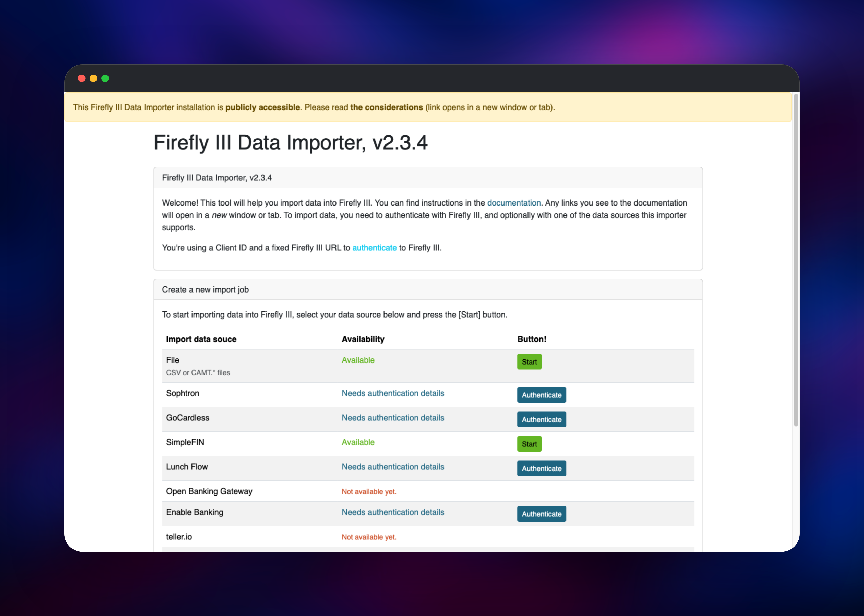The image size is (864, 616).
Task: Click the 'Availability' column header
Action: click(x=363, y=339)
